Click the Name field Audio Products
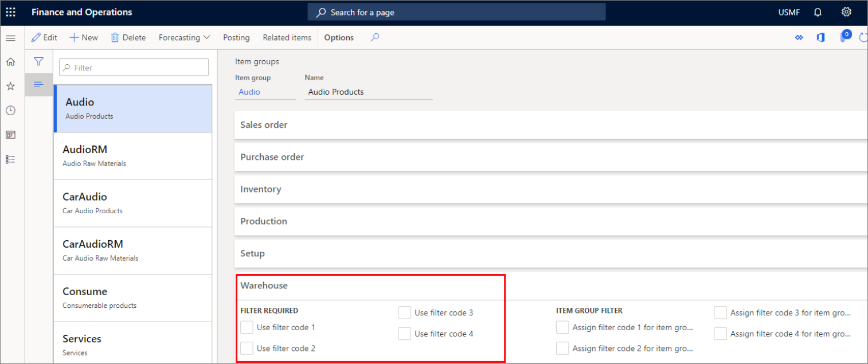868x364 pixels. 369,92
